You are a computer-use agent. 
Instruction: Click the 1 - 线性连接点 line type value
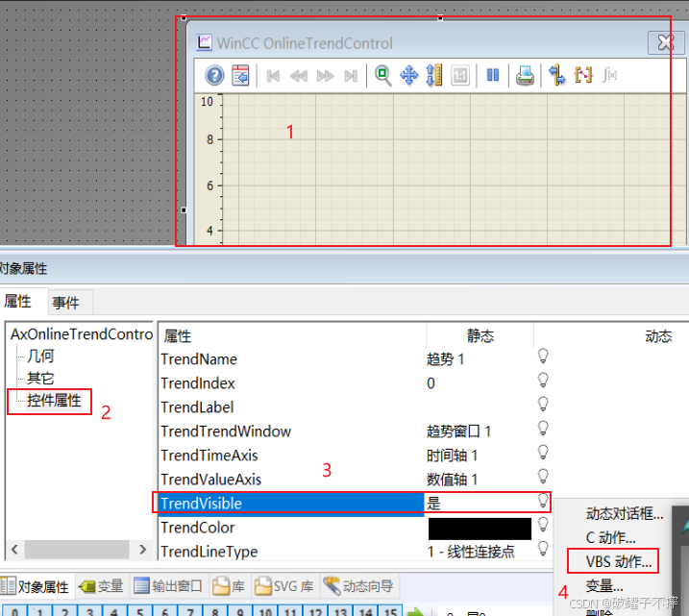[471, 552]
